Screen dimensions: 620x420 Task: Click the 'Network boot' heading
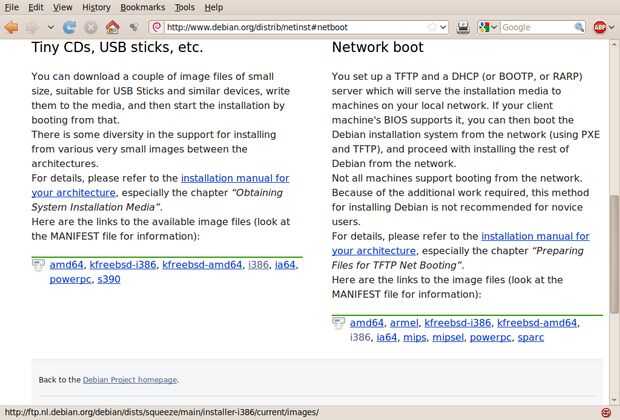pyautogui.click(x=378, y=47)
